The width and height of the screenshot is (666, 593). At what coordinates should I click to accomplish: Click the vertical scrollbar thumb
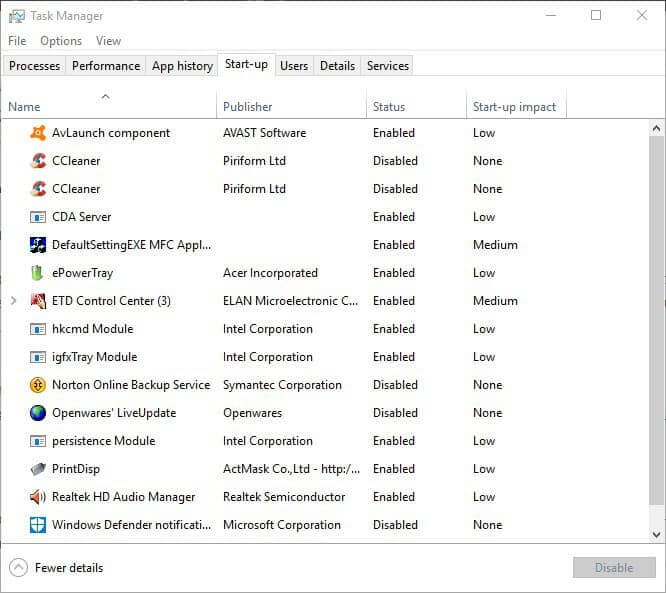click(x=657, y=321)
